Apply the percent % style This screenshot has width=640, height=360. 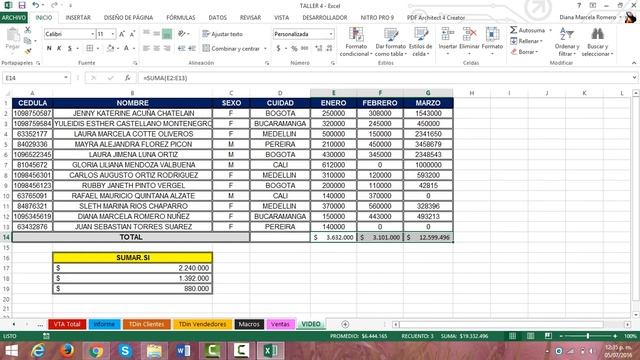point(294,48)
